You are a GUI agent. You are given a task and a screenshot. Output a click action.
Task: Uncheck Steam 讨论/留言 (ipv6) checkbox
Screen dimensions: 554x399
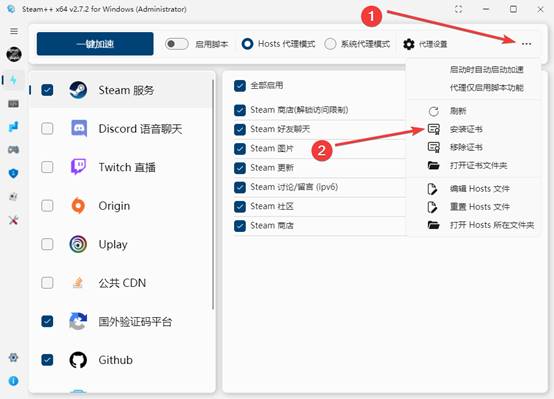coord(240,187)
